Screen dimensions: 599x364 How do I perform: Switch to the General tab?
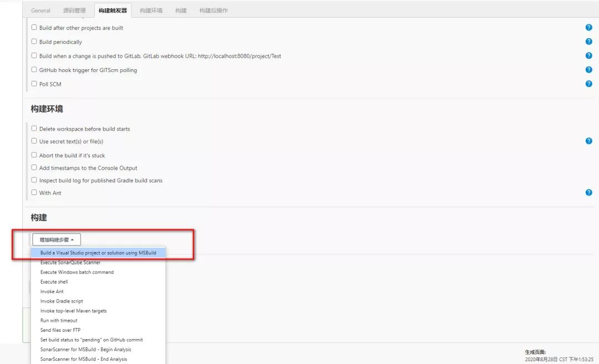40,11
